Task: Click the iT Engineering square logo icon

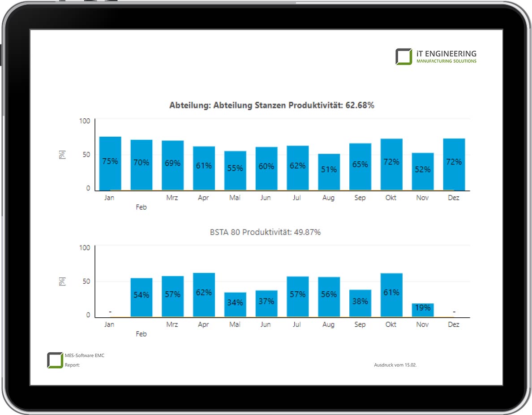Action: [403, 56]
